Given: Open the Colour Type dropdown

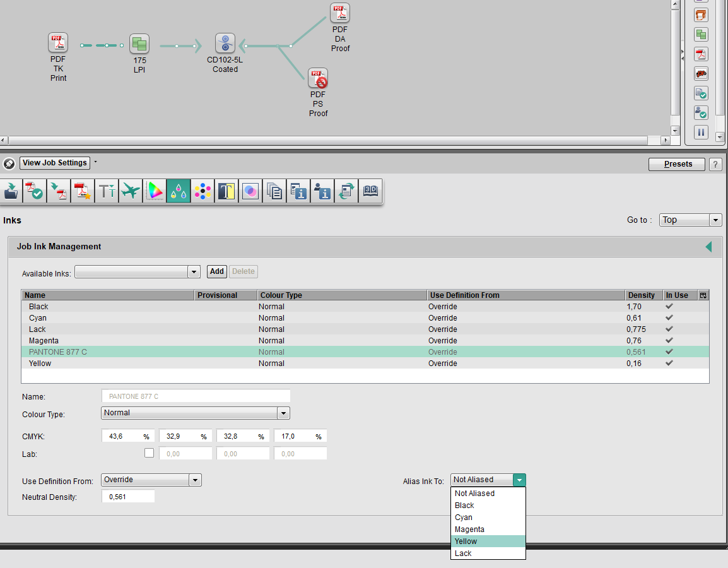Looking at the screenshot, I should click(283, 413).
